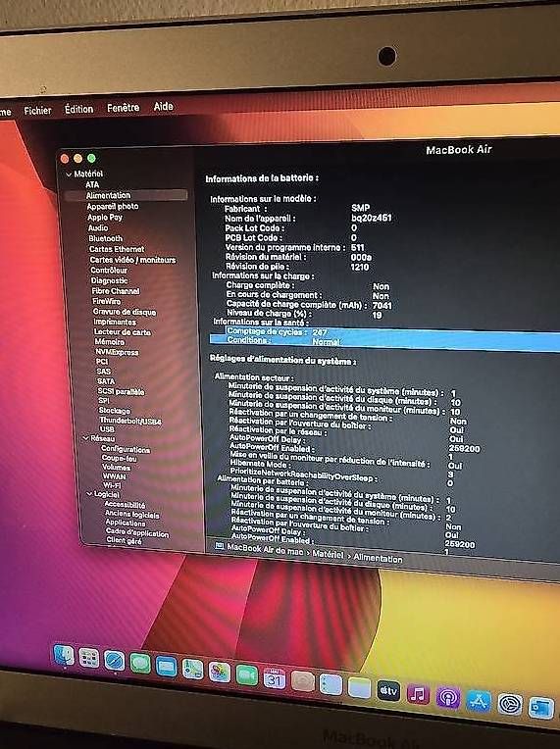Screen dimensions: 560x749
Task: Select Coupe-feu under Réseau
Action: [x=119, y=458]
